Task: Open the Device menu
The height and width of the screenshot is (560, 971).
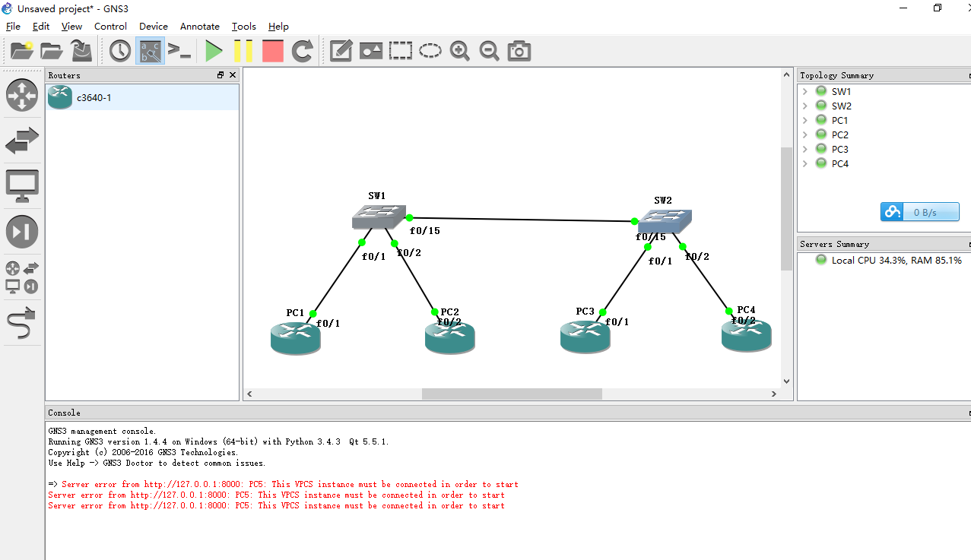Action: coord(154,26)
